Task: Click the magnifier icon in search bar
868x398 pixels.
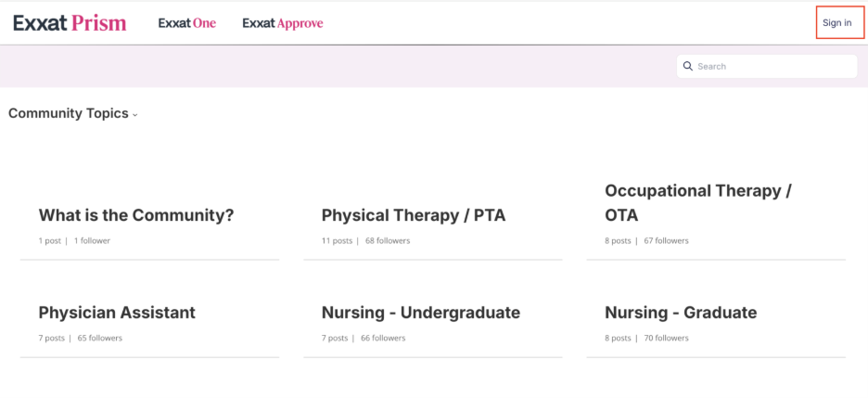Action: click(688, 67)
